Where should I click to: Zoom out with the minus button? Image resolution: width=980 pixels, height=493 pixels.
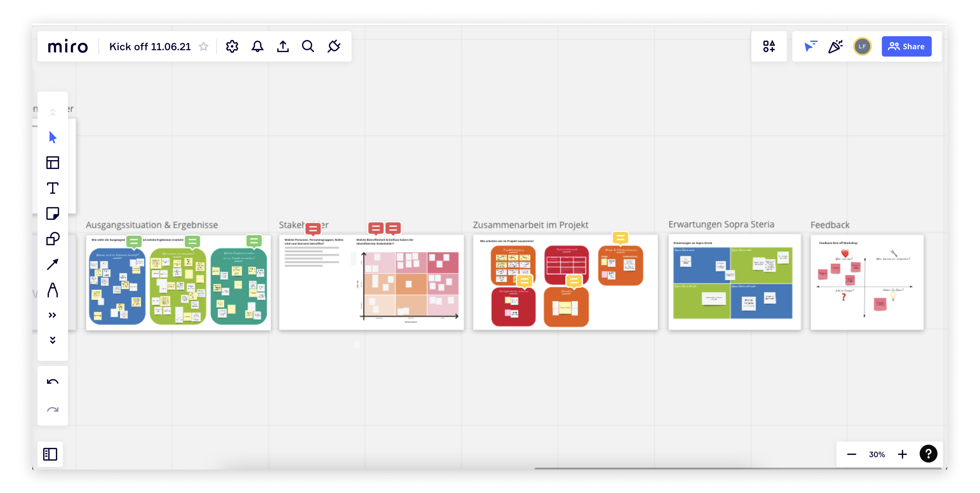[851, 454]
